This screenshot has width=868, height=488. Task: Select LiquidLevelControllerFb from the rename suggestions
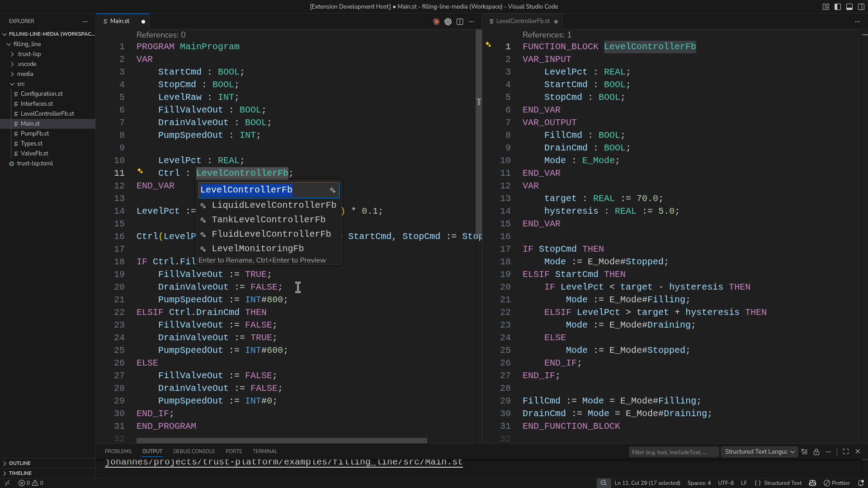(x=274, y=205)
